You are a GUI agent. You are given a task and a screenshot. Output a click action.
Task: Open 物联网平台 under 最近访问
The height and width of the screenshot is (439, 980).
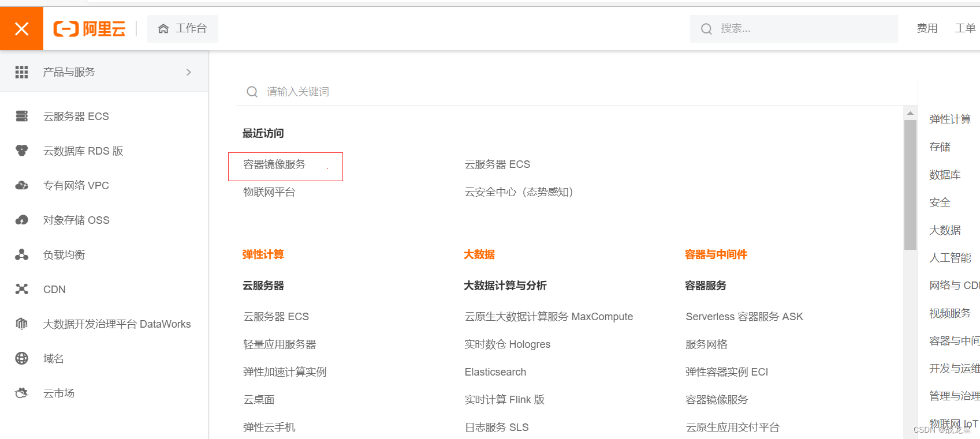click(269, 192)
